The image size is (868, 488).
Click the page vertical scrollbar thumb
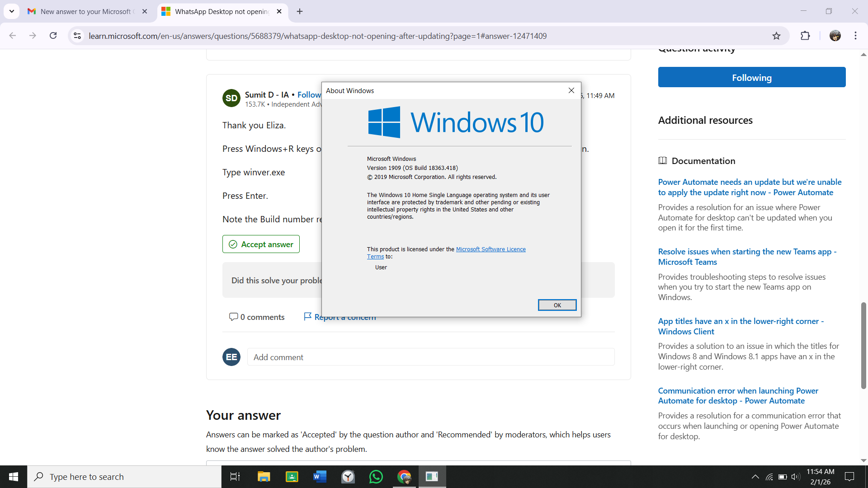point(863,346)
